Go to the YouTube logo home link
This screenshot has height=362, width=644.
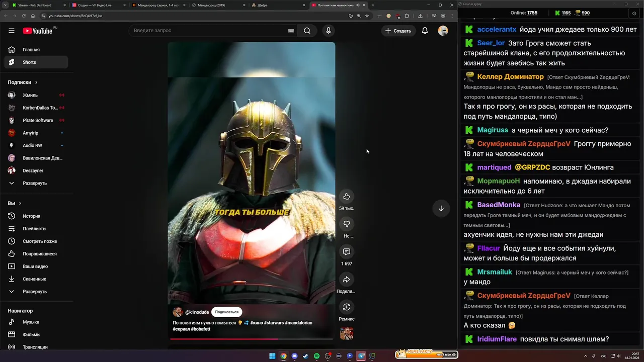[x=38, y=31]
